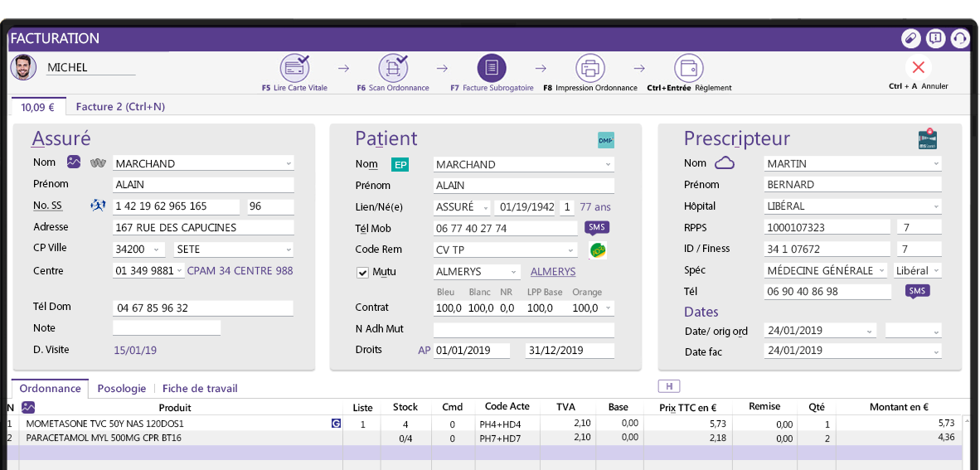The height and width of the screenshot is (470, 980).
Task: Click the cloud icon beside Prescripteur Nom
Action: (725, 163)
